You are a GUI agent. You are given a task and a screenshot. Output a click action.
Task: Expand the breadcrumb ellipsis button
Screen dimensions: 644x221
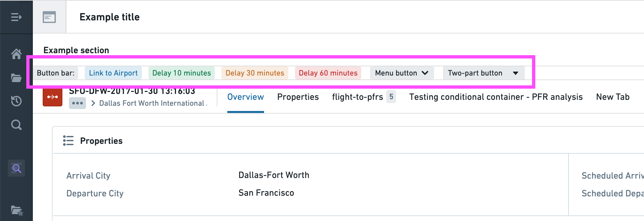(78, 103)
